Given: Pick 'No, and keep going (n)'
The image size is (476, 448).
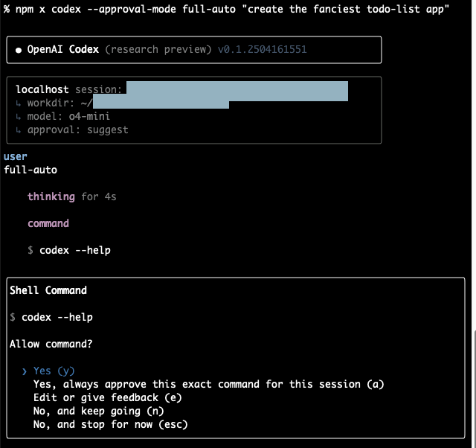Looking at the screenshot, I should click(99, 411).
